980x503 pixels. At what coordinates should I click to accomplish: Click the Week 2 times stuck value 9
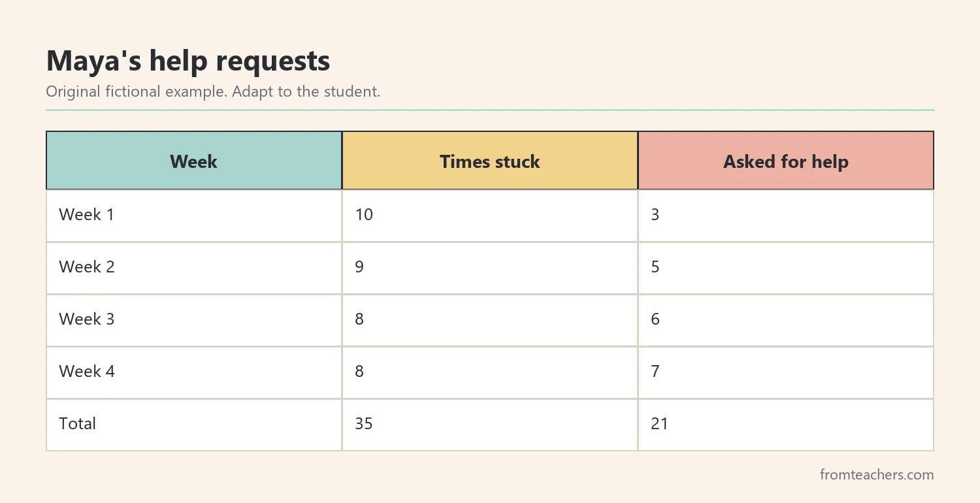(x=359, y=267)
